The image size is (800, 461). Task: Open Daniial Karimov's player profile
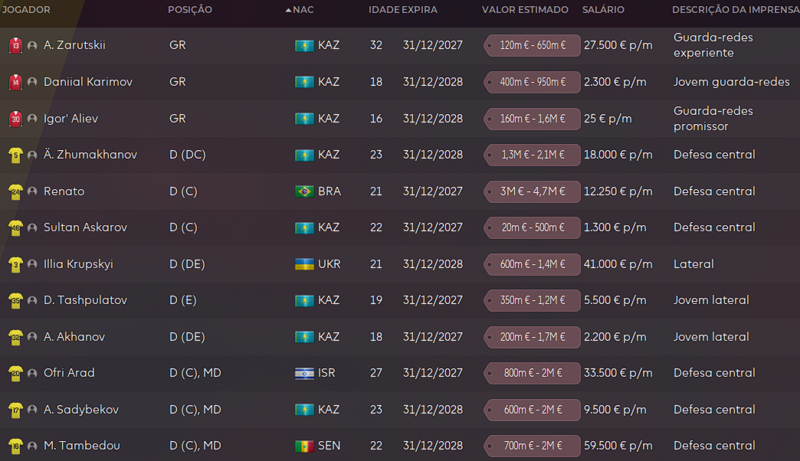click(88, 82)
